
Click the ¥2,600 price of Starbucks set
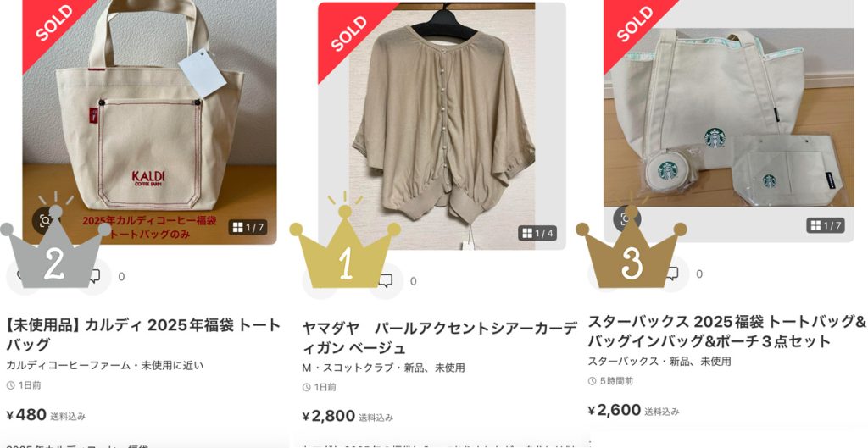(x=615, y=410)
